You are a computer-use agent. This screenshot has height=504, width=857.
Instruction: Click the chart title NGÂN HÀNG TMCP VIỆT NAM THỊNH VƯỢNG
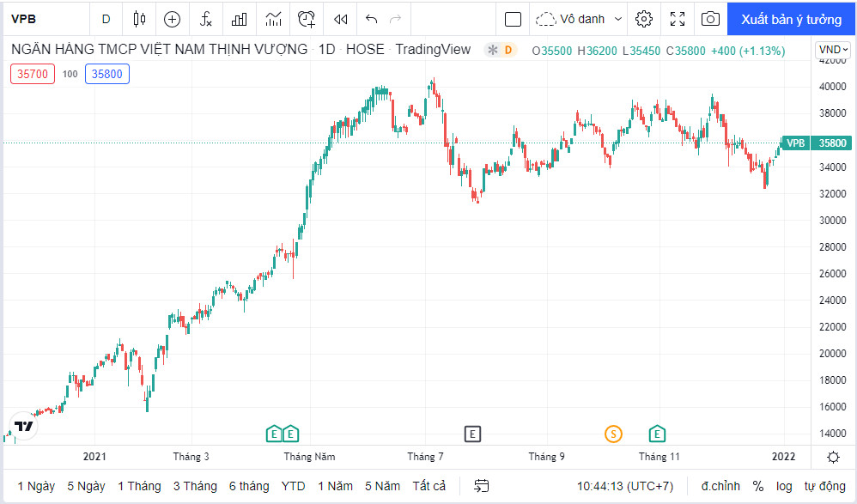[x=159, y=50]
